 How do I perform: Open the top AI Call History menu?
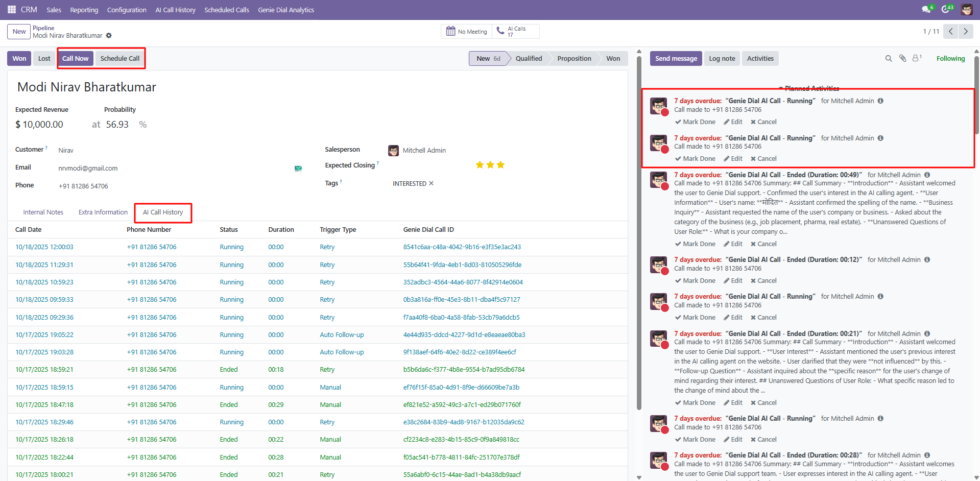click(176, 10)
